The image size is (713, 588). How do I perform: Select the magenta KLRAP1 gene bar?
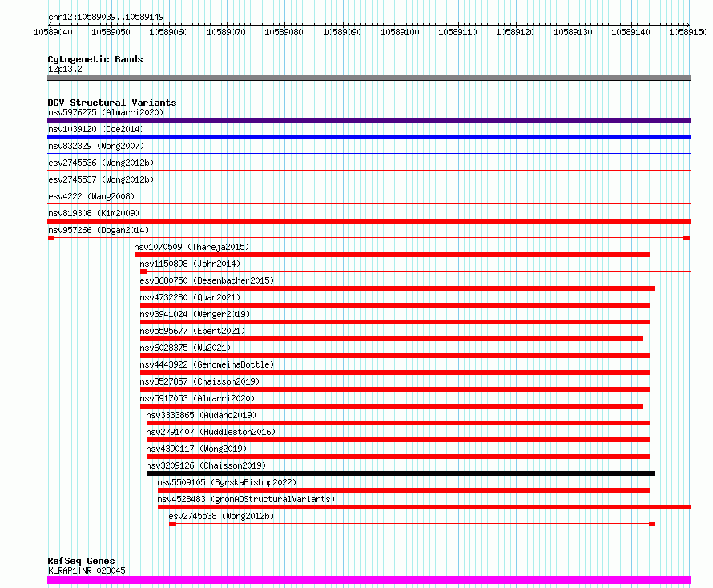369,580
